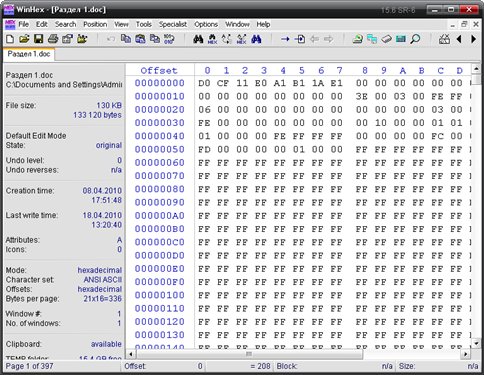Select hex byte D0 at offset 00000000
This screenshot has height=375, width=484.
pos(204,83)
